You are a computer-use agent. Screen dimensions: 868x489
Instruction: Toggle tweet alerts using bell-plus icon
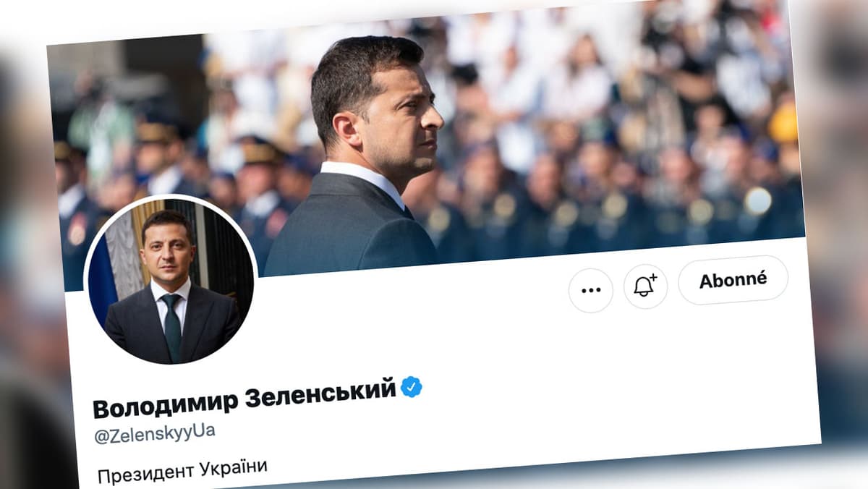[645, 286]
